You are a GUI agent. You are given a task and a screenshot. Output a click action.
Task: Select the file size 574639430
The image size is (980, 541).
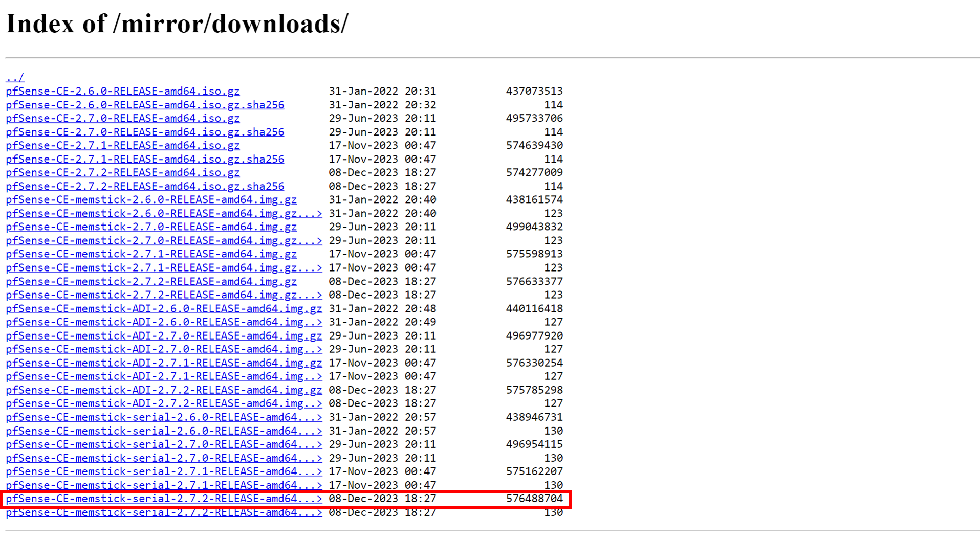tap(534, 145)
